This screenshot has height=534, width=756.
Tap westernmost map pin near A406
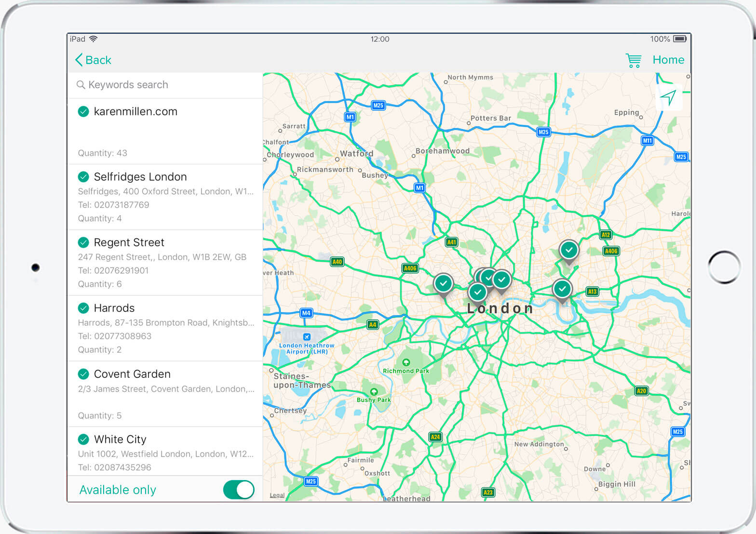tap(443, 284)
